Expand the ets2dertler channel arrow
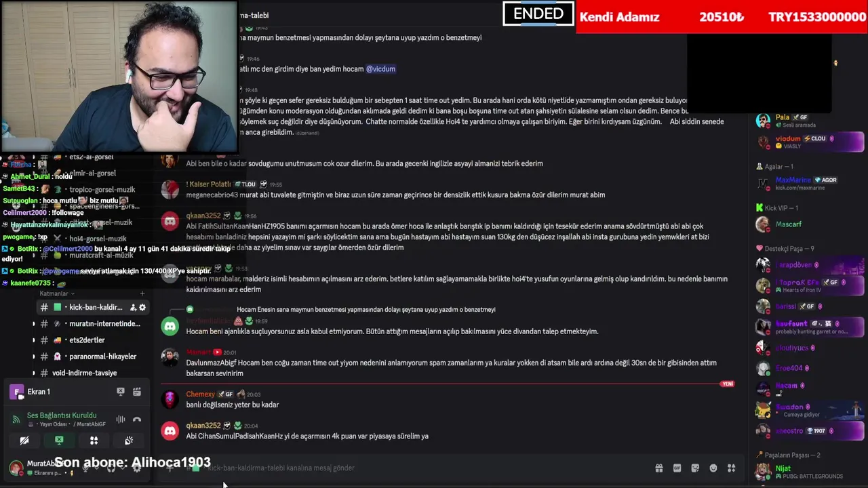Screen dimensions: 868x488 point(34,340)
